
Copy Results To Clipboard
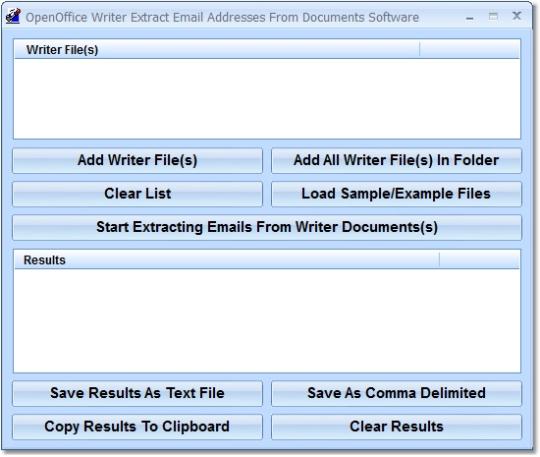click(137, 427)
